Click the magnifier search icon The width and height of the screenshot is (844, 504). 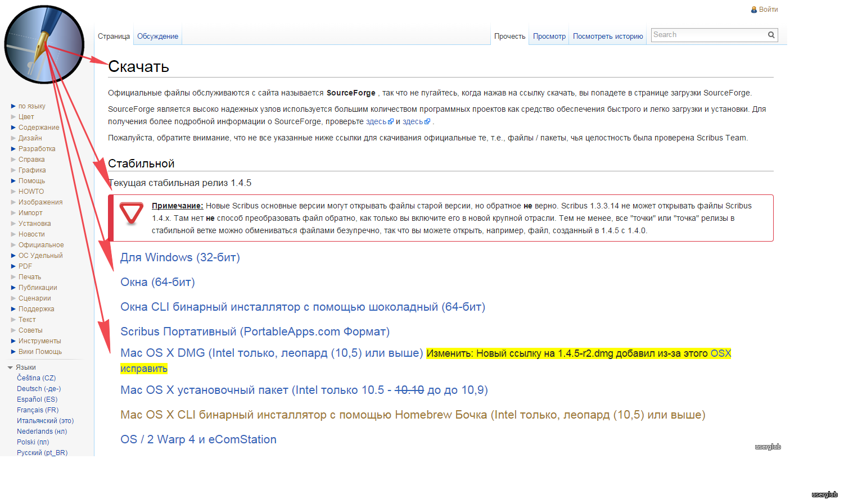pos(771,35)
